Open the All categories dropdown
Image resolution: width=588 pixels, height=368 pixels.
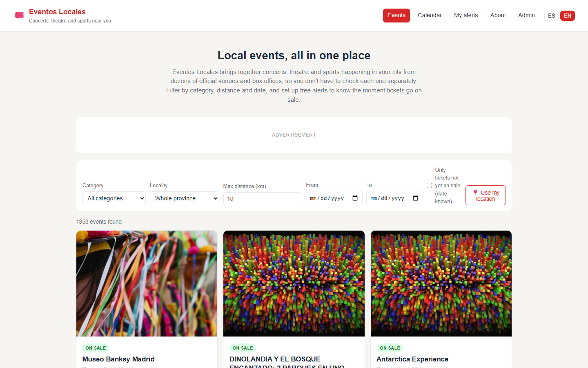[x=114, y=198]
